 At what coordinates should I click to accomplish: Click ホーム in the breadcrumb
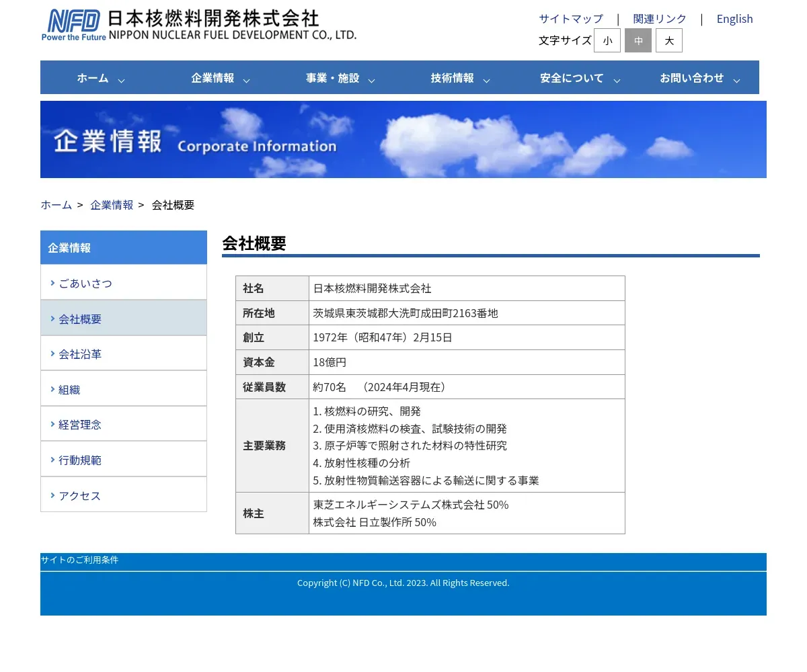(x=56, y=205)
